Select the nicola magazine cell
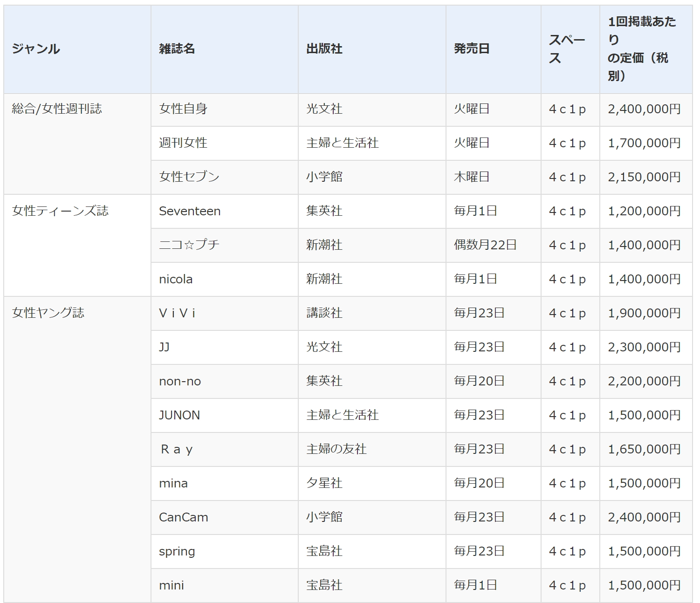Screen dimensions: 700x603 (176, 279)
